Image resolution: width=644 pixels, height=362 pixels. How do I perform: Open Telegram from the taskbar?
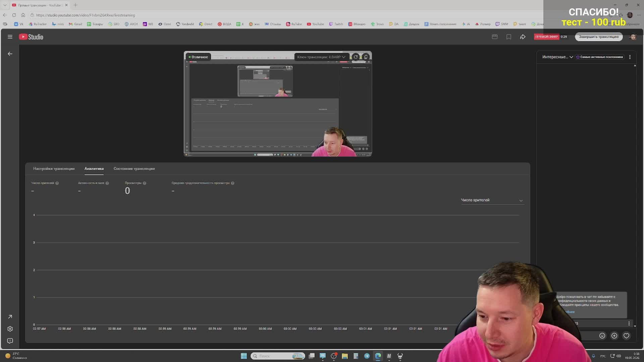coord(367,356)
